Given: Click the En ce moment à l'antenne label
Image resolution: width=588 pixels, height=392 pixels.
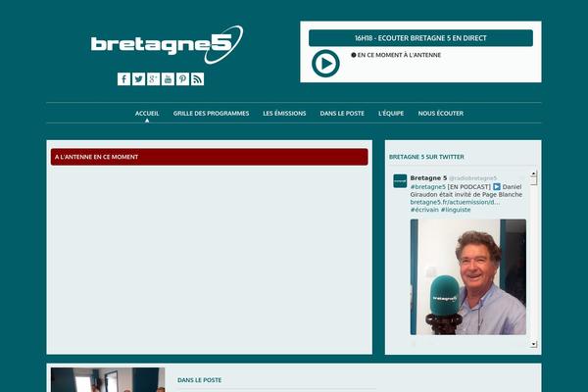Looking at the screenshot, I should [x=399, y=55].
